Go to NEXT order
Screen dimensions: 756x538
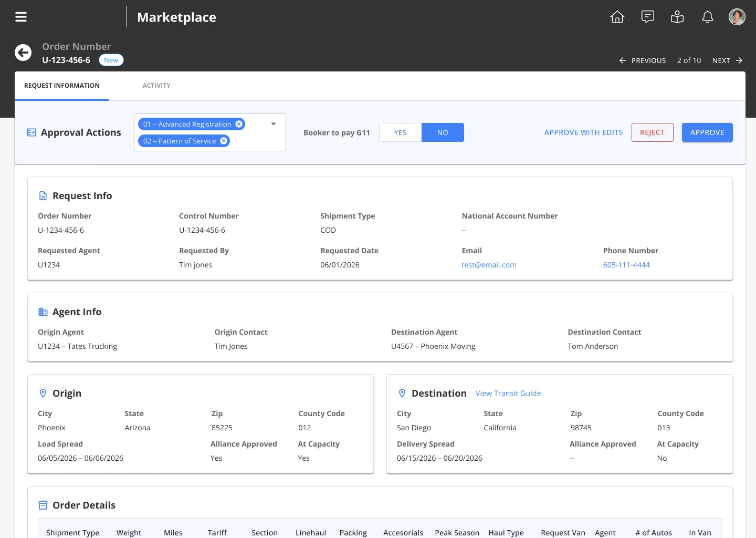pyautogui.click(x=727, y=60)
